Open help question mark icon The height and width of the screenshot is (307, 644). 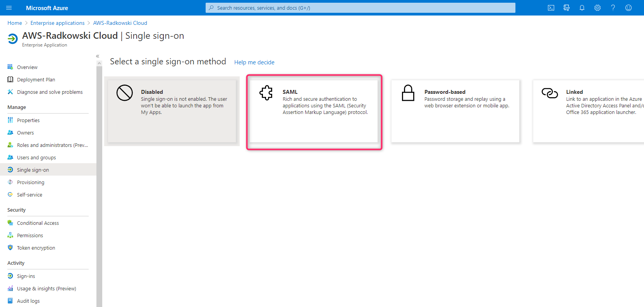point(613,8)
